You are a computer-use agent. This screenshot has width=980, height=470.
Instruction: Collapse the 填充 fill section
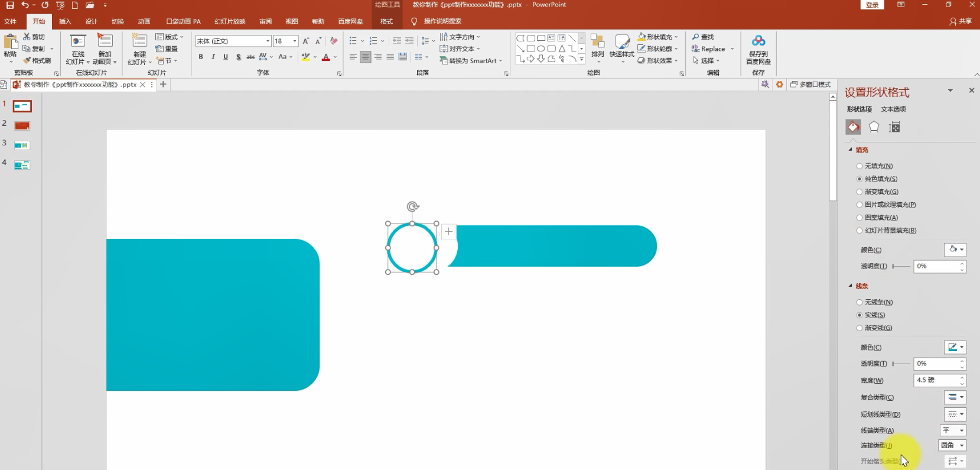coord(851,150)
